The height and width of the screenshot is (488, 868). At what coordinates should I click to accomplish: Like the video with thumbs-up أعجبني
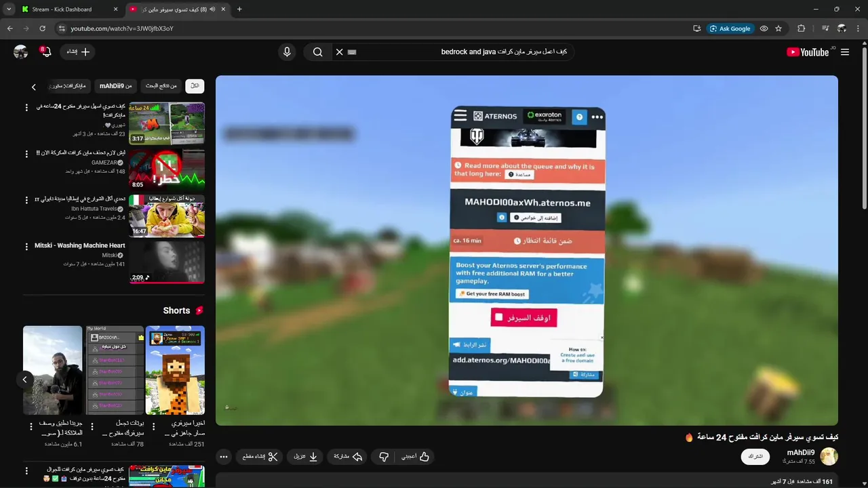click(415, 457)
